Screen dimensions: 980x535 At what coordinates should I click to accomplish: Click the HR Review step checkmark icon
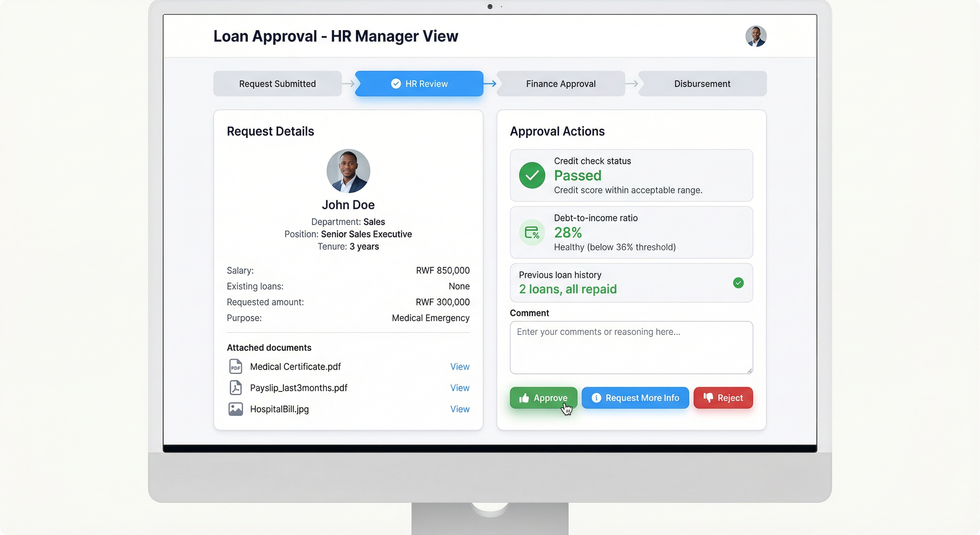(x=396, y=84)
